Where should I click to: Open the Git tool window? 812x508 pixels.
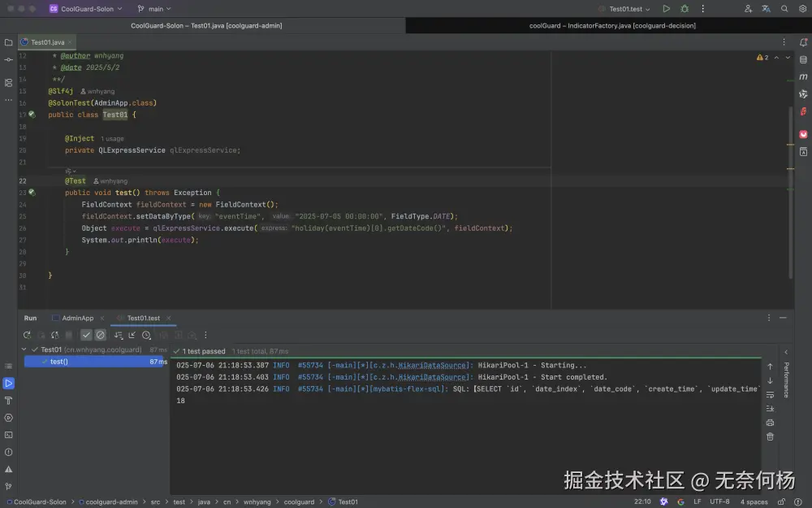[x=8, y=486]
